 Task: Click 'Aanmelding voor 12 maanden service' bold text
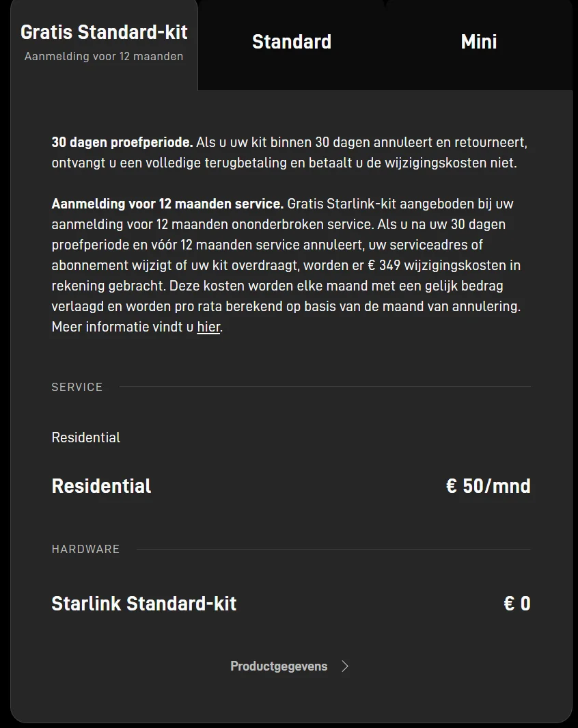tap(167, 204)
